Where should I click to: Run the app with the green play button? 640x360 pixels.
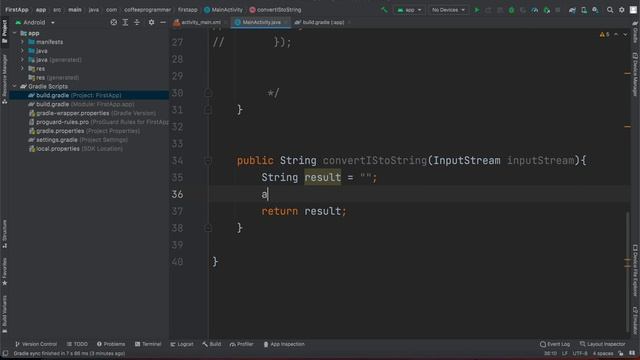[x=476, y=10]
